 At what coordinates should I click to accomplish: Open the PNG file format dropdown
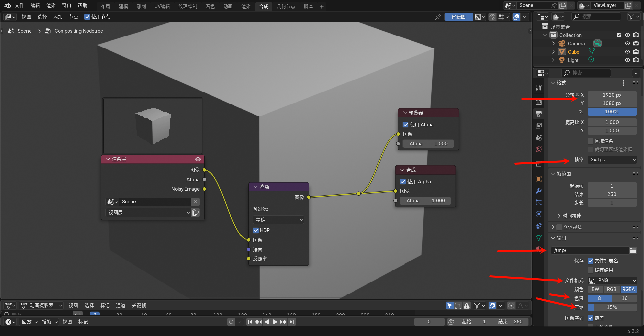612,280
